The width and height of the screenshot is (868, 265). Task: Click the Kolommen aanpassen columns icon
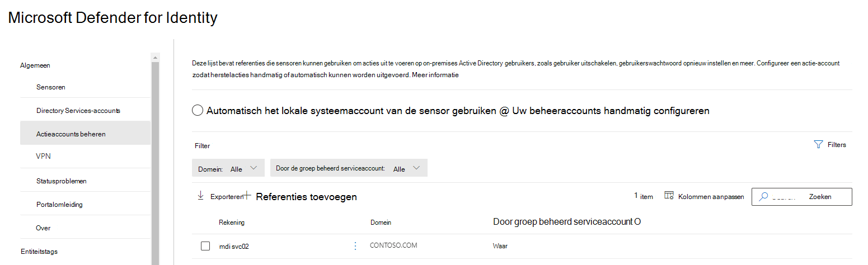668,196
